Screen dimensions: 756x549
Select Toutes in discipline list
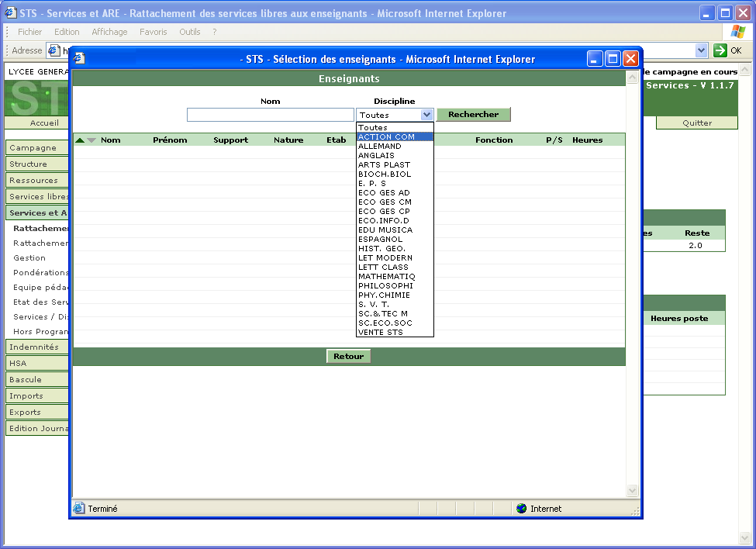395,128
